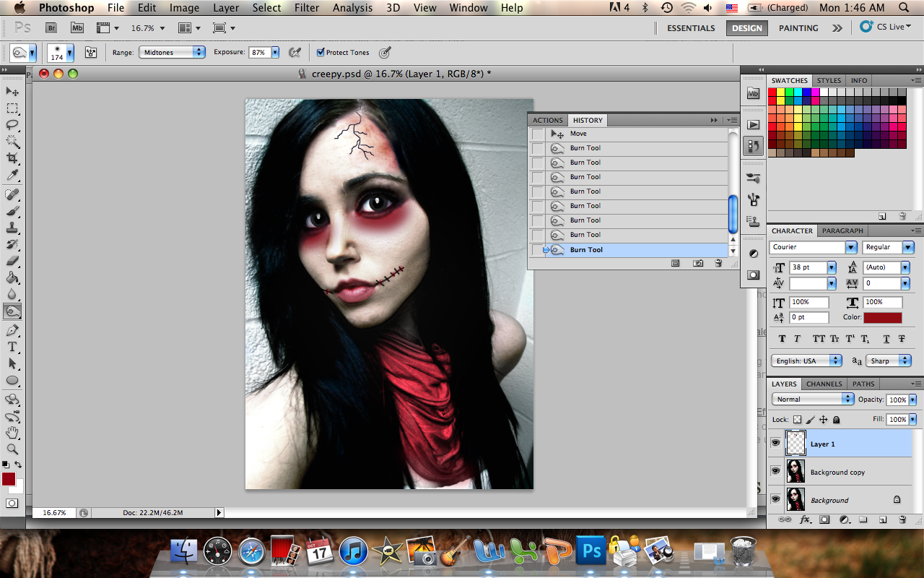Viewport: 924px width, 578px height.
Task: Select the Horizontal Type tool
Action: pyautogui.click(x=12, y=347)
